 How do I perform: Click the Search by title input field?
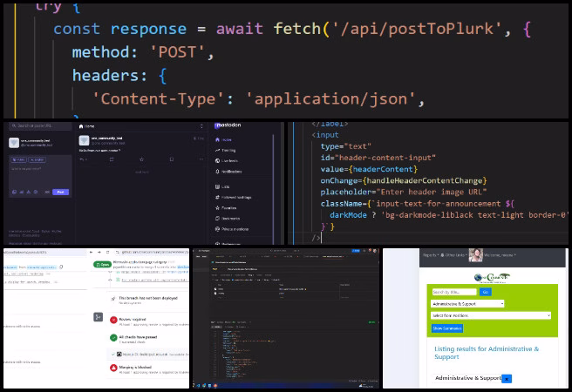[x=454, y=292]
